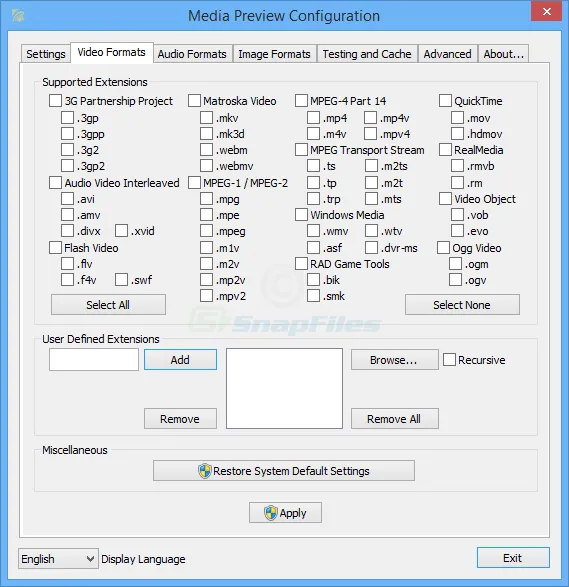The width and height of the screenshot is (569, 587).
Task: Click the Exit button
Action: point(513,558)
